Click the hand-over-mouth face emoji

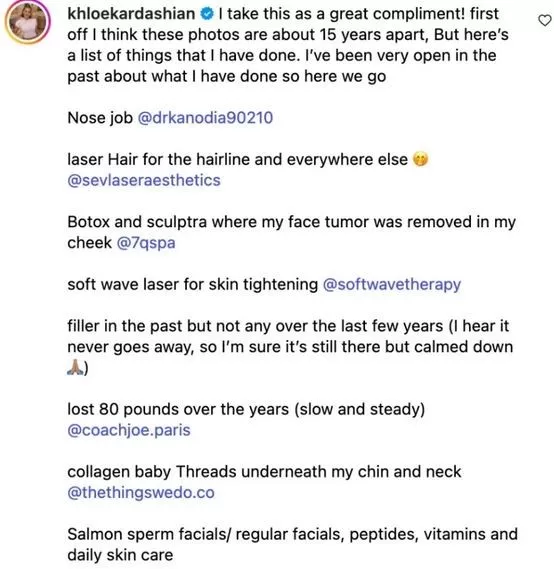click(x=420, y=159)
